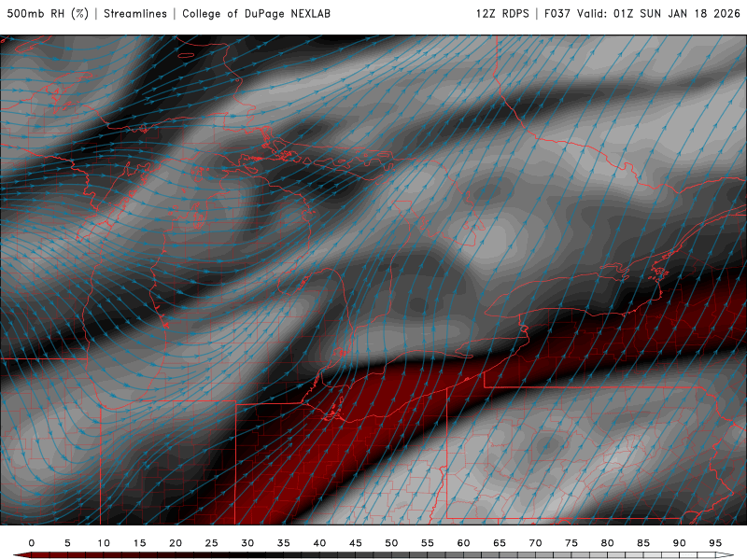747x560 pixels.
Task: Click the "F037" forecast hour text
Action: coord(557,13)
